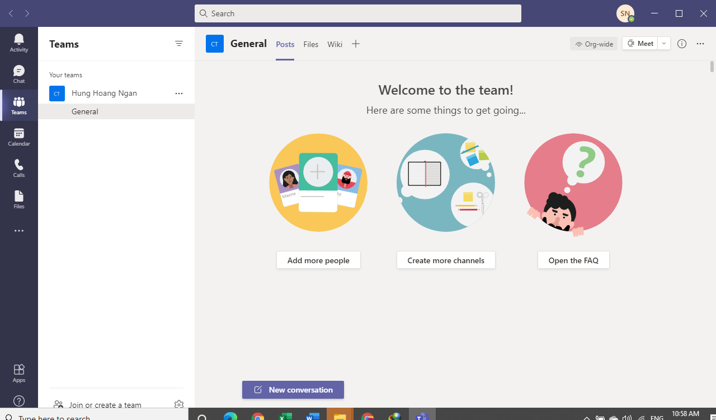Select the Teams sidebar icon
This screenshot has width=716, height=420.
tap(19, 105)
